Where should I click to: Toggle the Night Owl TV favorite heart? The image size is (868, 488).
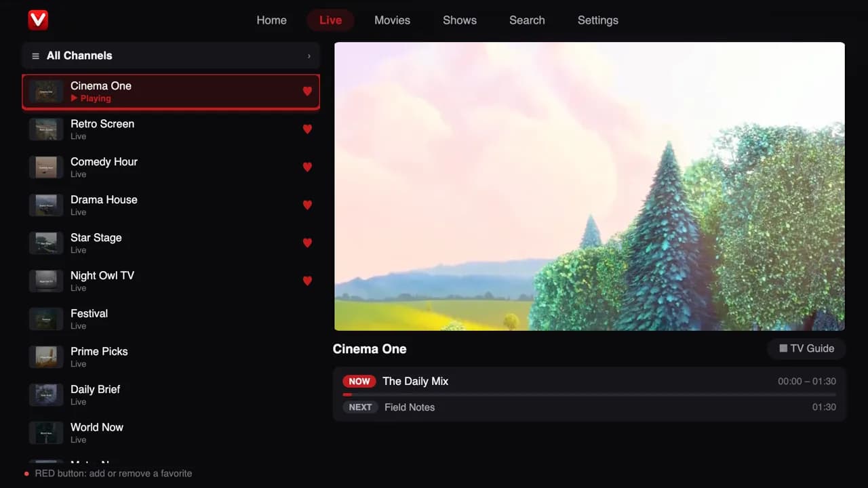pos(307,281)
